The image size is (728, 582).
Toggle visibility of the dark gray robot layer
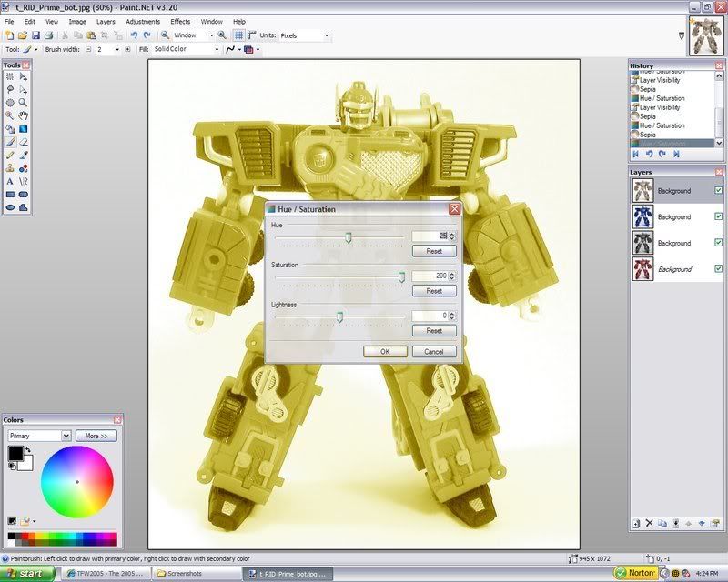pos(718,242)
